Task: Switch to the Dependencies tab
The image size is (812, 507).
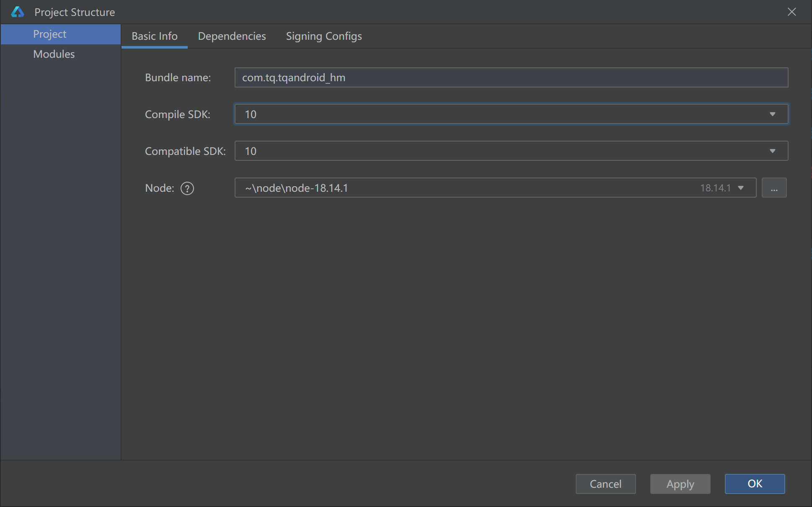Action: pos(232,36)
